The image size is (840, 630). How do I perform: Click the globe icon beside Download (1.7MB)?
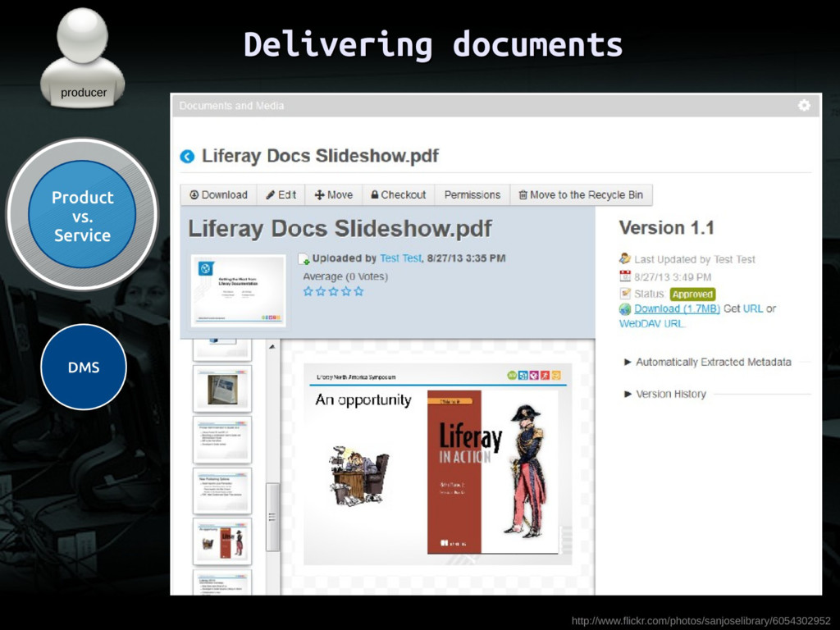coord(625,309)
